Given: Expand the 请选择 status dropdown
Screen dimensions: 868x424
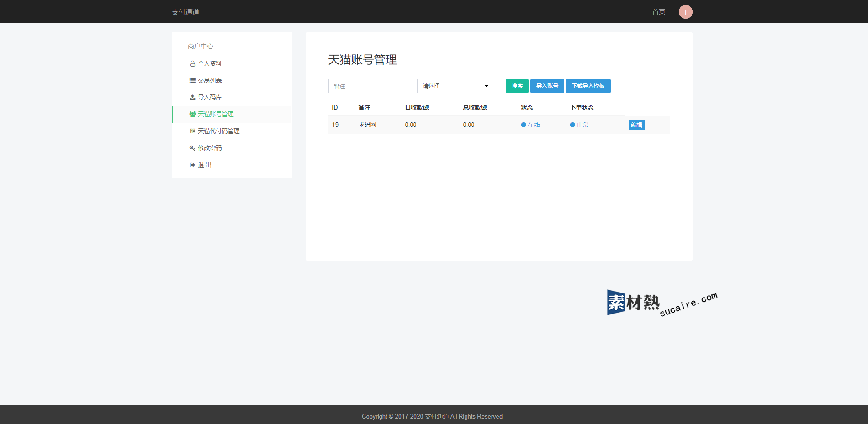Looking at the screenshot, I should [455, 86].
